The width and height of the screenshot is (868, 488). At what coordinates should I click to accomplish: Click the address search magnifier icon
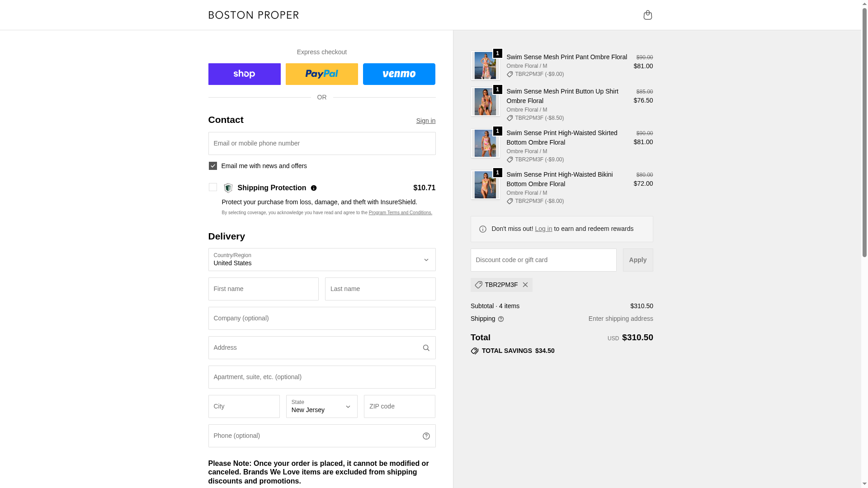[x=426, y=348]
